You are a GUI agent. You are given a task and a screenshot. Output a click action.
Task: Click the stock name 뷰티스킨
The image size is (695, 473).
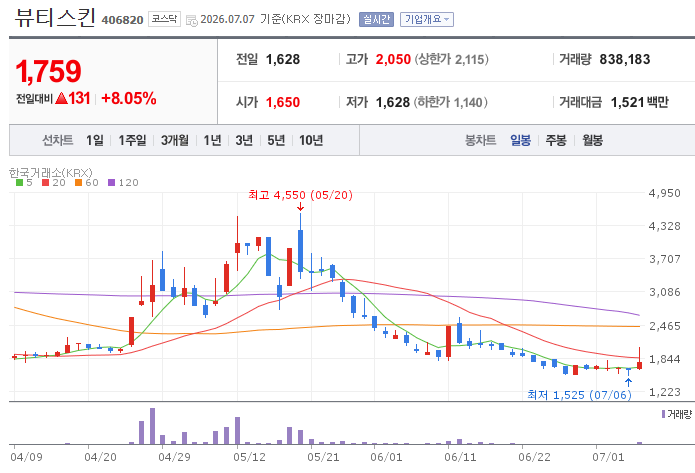[55, 18]
